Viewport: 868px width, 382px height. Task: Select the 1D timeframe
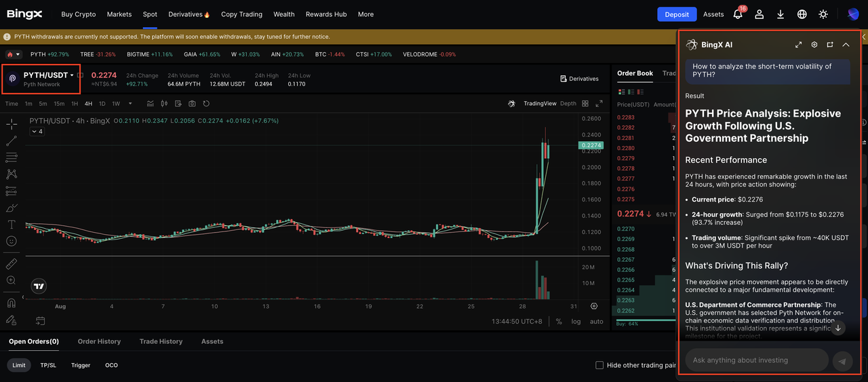pyautogui.click(x=102, y=104)
